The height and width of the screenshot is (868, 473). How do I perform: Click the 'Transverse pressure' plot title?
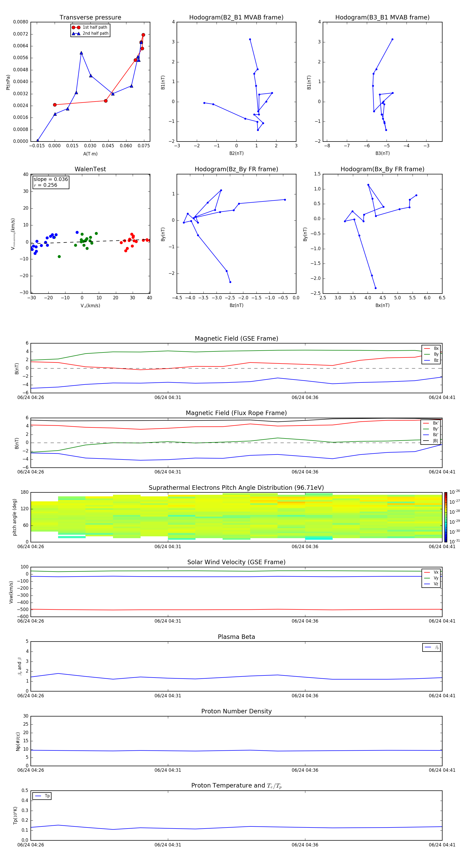90,18
